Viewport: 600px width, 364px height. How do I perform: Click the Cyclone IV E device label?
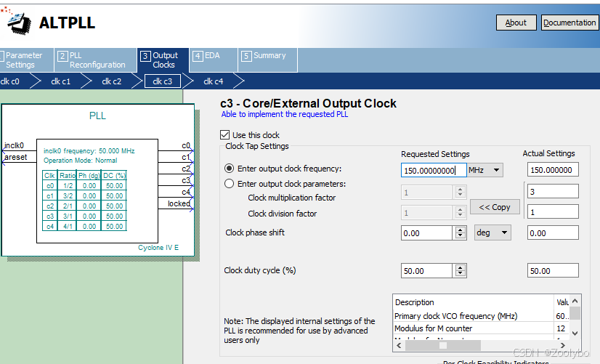(158, 248)
